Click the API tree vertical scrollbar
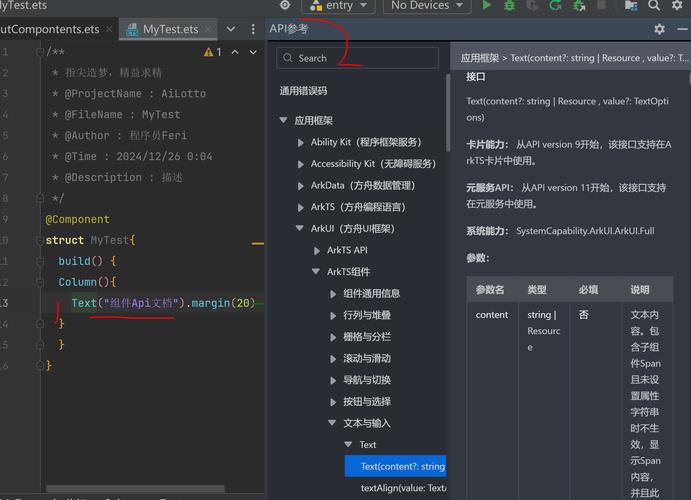 tap(448, 112)
